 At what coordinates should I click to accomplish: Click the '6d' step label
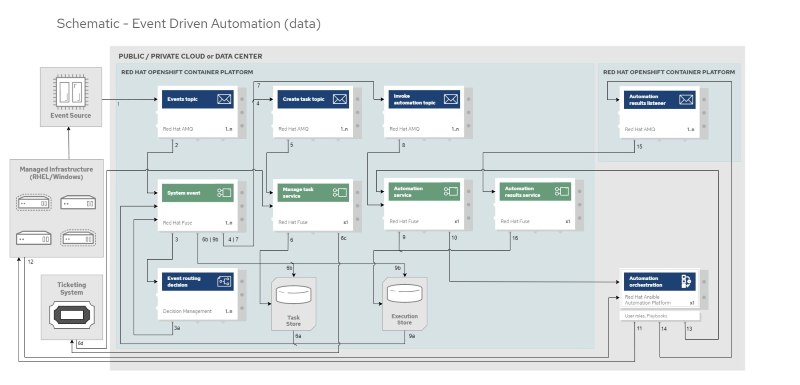[x=80, y=344]
